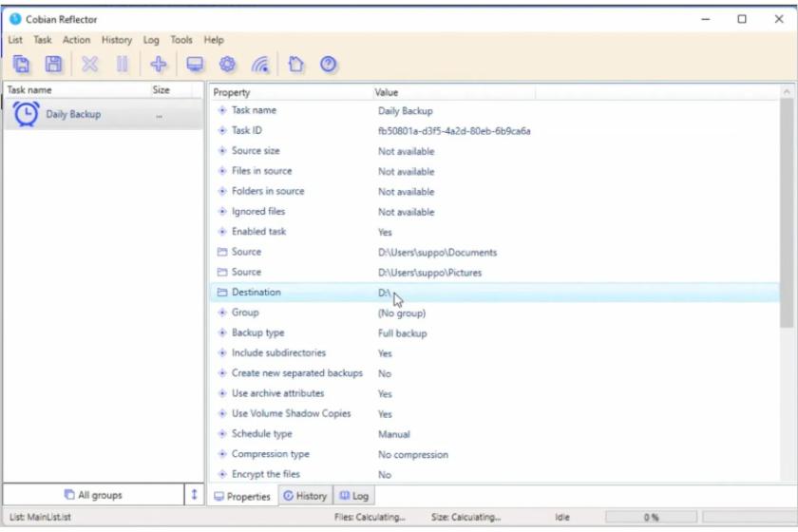Click Files: Calculating... in status bar
The image size is (798, 532).
click(x=370, y=517)
